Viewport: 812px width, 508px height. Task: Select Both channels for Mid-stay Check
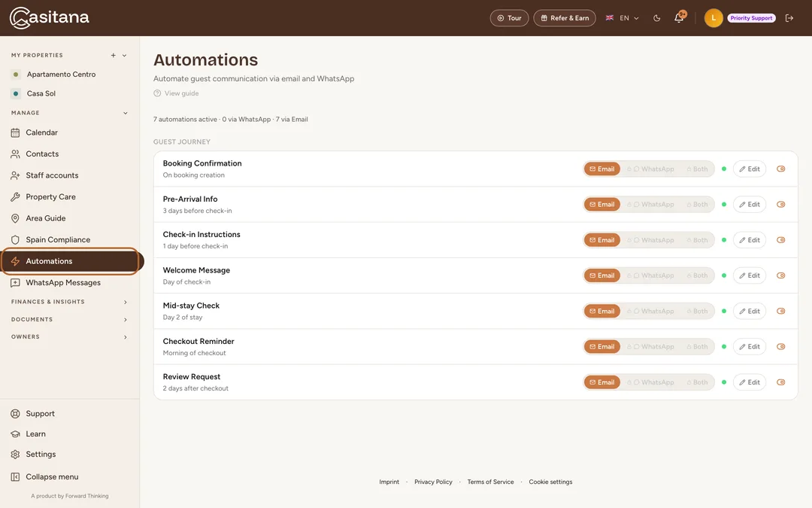pyautogui.click(x=697, y=311)
